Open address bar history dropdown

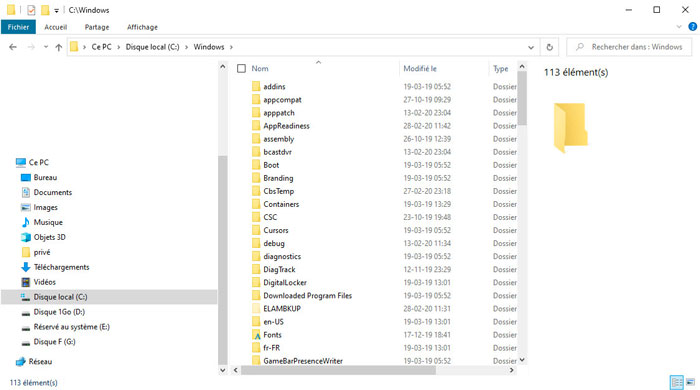531,47
